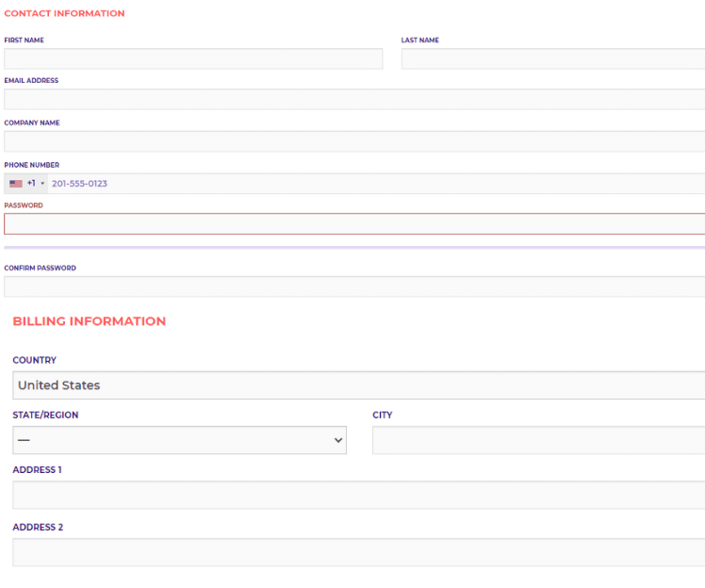Click the Address 2 input box
This screenshot has width=705, height=588.
[358, 552]
